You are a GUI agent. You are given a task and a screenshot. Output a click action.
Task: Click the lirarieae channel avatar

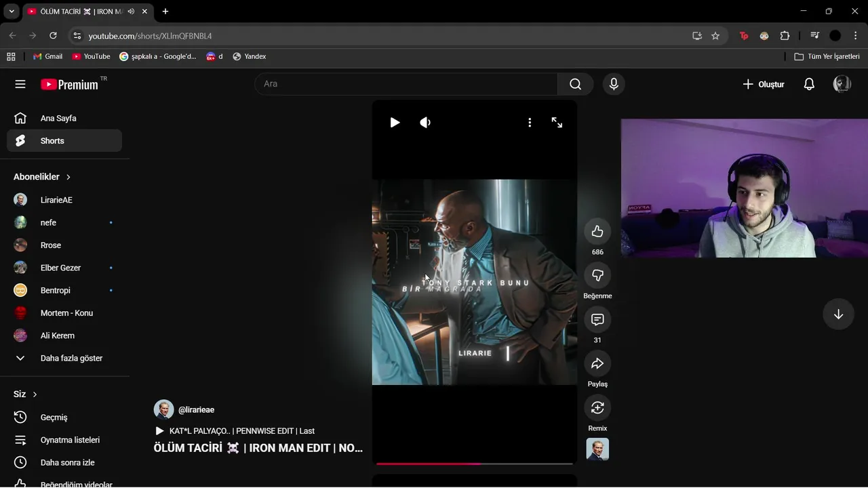pyautogui.click(x=163, y=409)
